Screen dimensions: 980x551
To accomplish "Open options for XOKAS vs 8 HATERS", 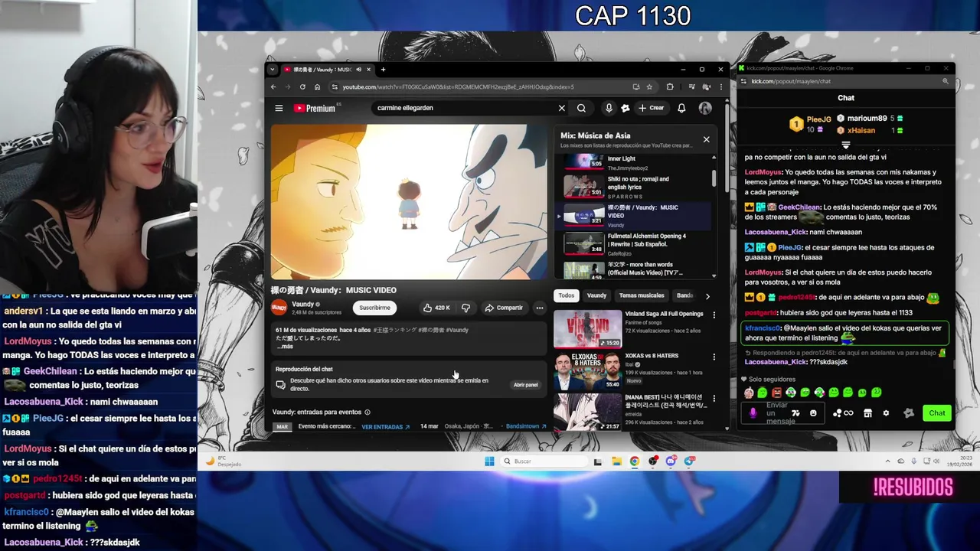I will [714, 357].
